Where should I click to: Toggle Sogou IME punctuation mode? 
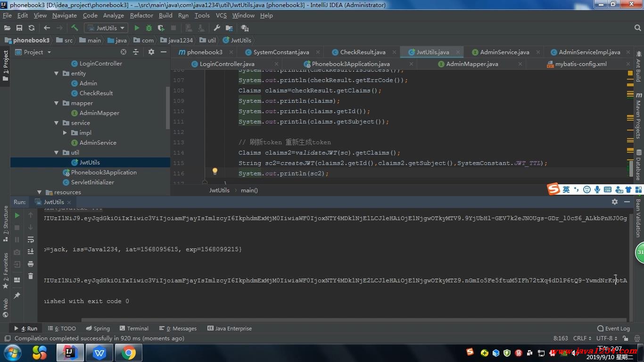click(576, 189)
